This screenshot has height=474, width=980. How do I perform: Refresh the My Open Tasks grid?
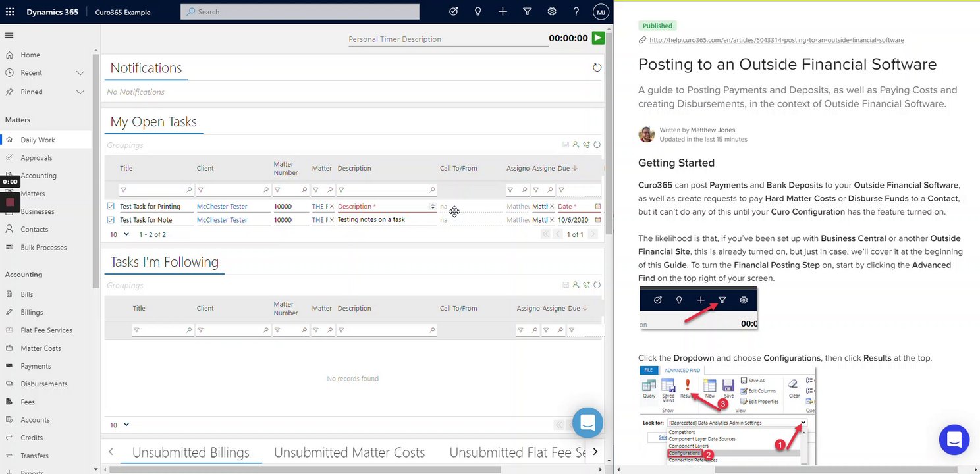pyautogui.click(x=597, y=145)
